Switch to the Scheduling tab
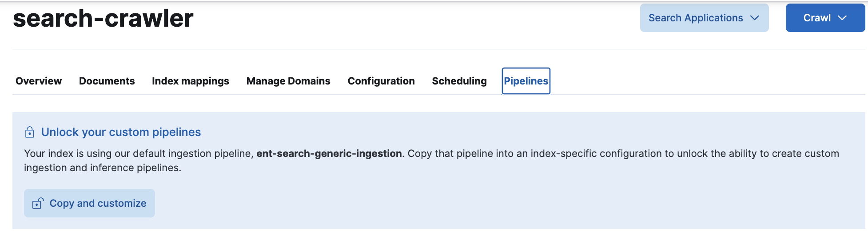The width and height of the screenshot is (868, 241). pyautogui.click(x=459, y=81)
